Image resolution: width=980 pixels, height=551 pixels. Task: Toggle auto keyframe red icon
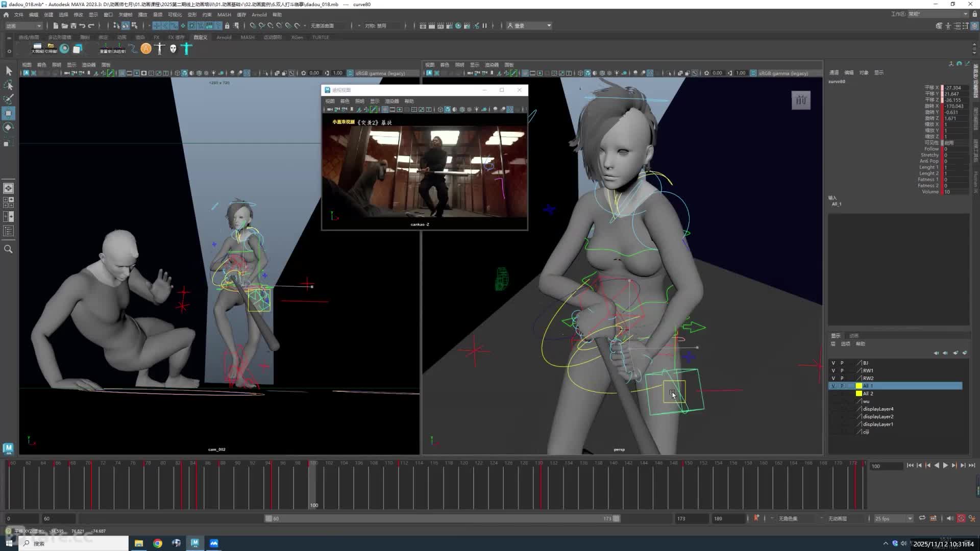pos(961,518)
